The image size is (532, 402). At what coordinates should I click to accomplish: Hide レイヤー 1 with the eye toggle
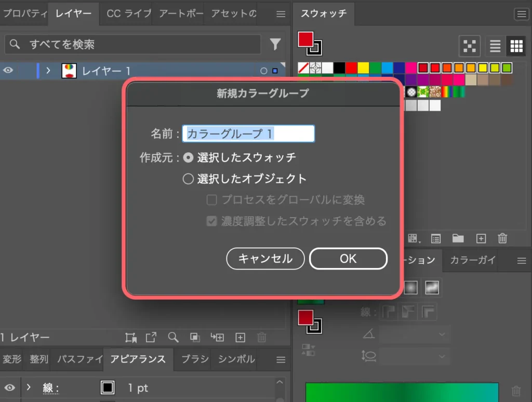(8, 70)
